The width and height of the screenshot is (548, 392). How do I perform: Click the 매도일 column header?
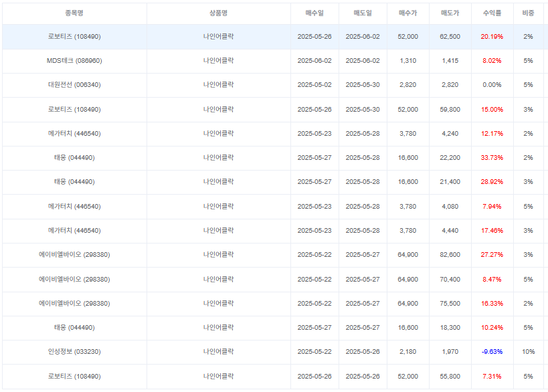pyautogui.click(x=363, y=13)
